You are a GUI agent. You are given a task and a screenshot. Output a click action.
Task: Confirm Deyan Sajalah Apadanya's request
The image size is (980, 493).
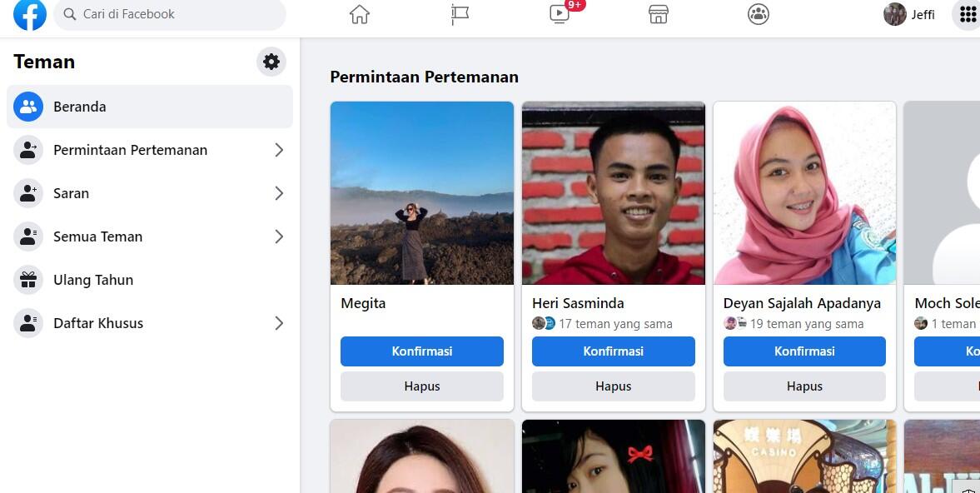[804, 351]
